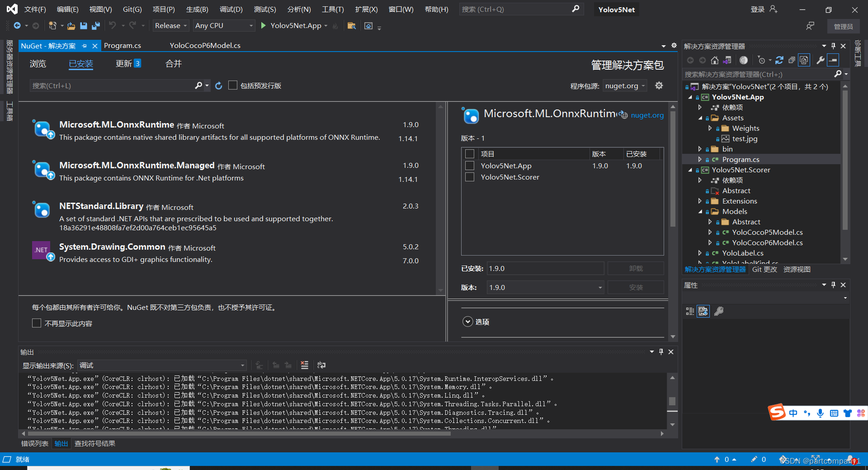Click Categorized icon in Properties panel
This screenshot has height=470, width=868.
690,311
